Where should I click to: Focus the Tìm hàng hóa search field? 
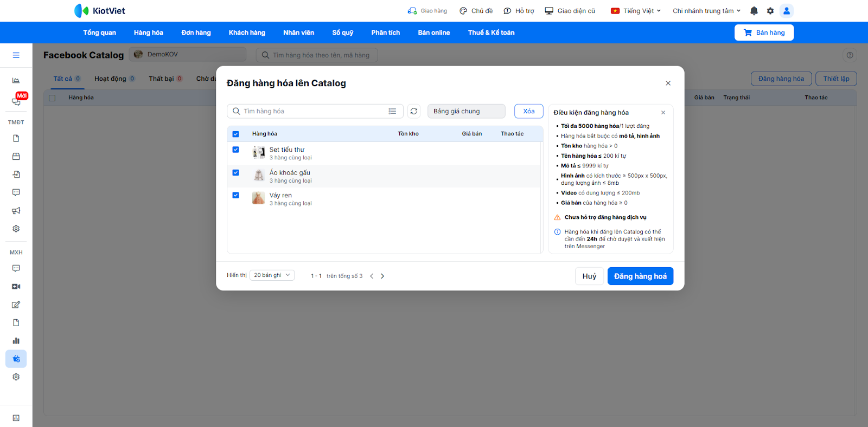[315, 111]
